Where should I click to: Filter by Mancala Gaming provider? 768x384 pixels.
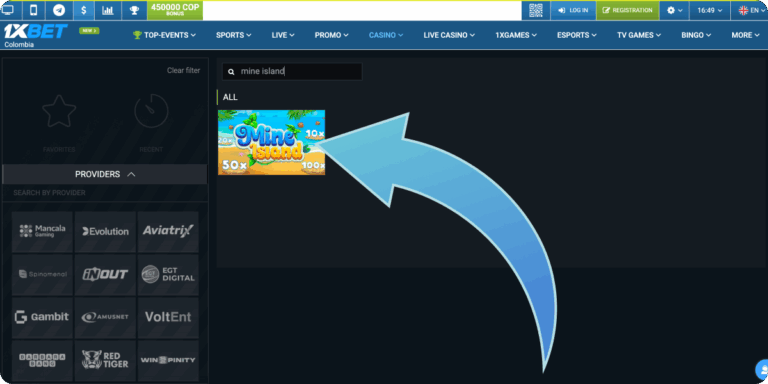point(42,231)
